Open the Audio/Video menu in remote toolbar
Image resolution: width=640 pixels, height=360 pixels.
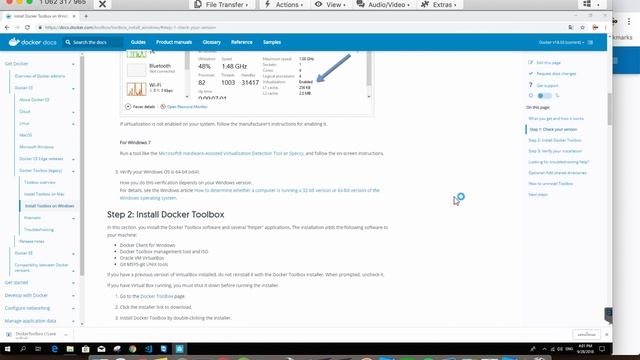coord(383,4)
